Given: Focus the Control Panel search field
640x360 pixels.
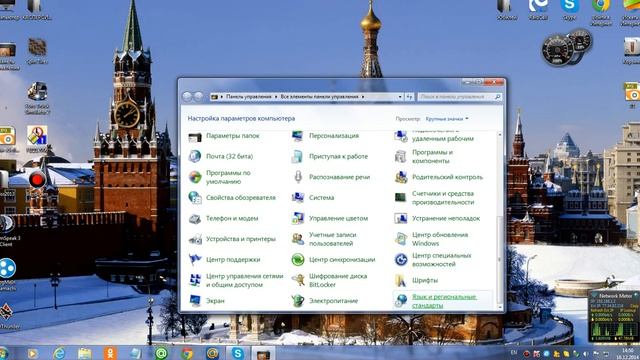Looking at the screenshot, I should [x=456, y=97].
